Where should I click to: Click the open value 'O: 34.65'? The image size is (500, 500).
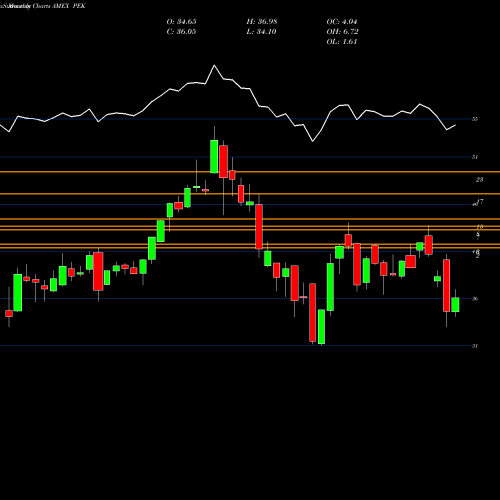[x=181, y=22]
